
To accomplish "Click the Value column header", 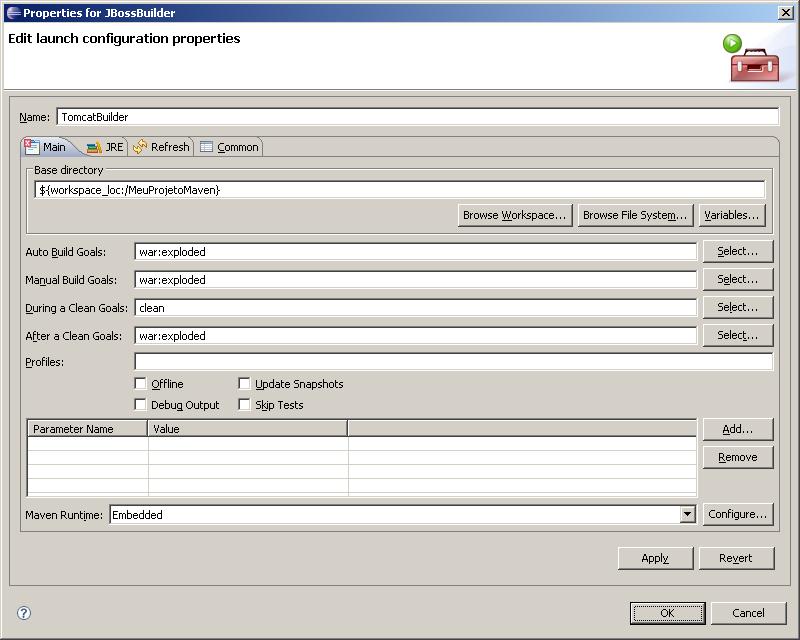I will (247, 429).
